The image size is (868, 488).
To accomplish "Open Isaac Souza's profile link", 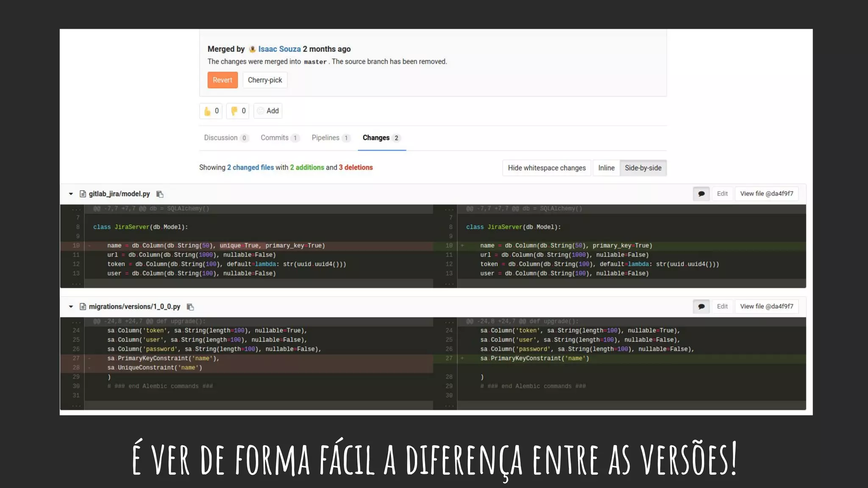I will pos(279,49).
